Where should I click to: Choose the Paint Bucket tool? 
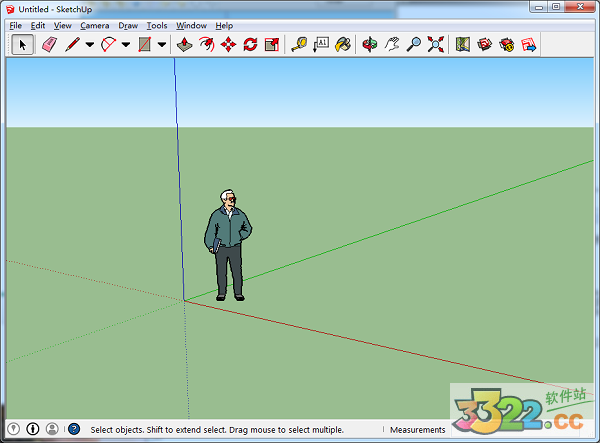click(x=343, y=45)
